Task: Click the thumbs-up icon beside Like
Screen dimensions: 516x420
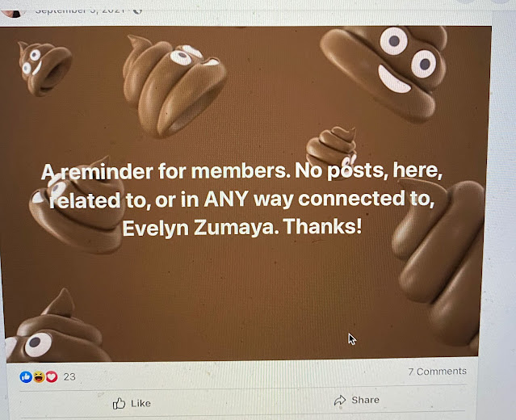Action: (119, 403)
